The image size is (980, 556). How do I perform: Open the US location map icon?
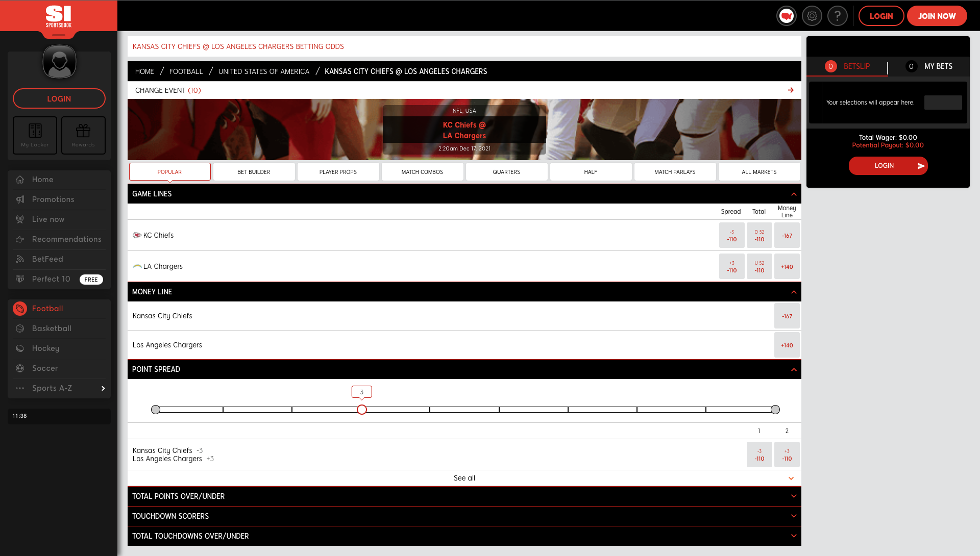[787, 16]
